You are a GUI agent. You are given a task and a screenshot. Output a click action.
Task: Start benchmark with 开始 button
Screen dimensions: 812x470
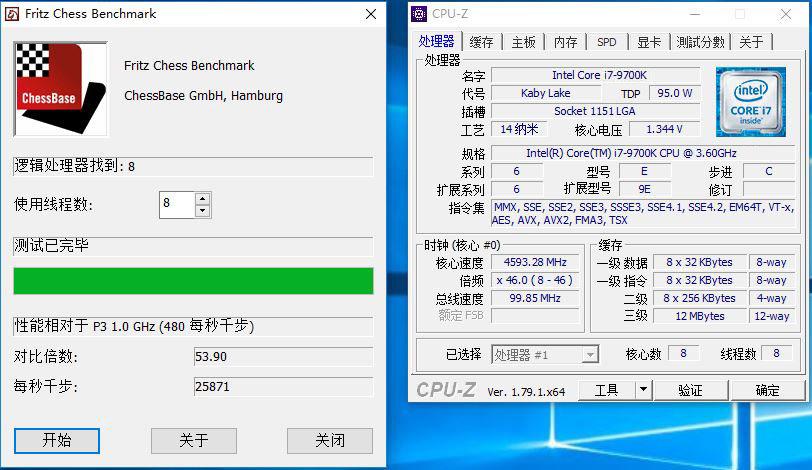(57, 440)
